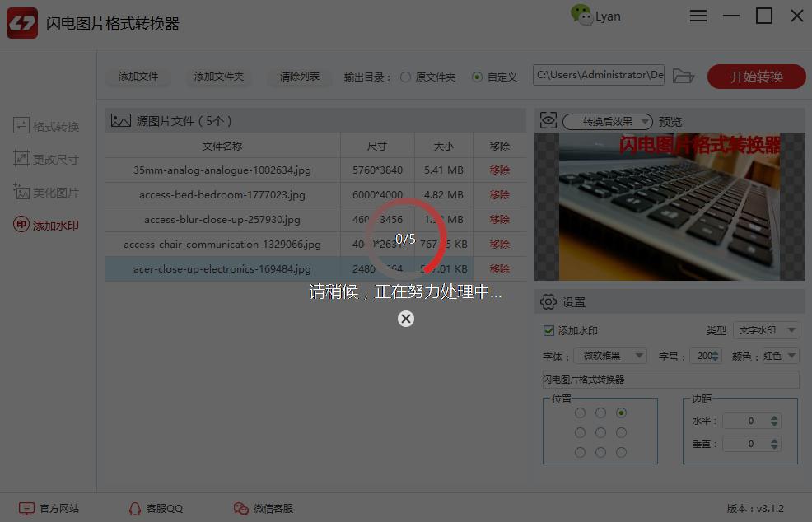The width and height of the screenshot is (812, 522).
Task: Select top-right watermark position
Action: pyautogui.click(x=622, y=412)
